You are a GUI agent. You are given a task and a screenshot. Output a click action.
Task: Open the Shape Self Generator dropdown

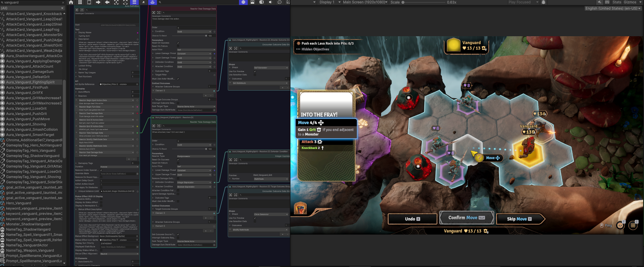coord(271,68)
